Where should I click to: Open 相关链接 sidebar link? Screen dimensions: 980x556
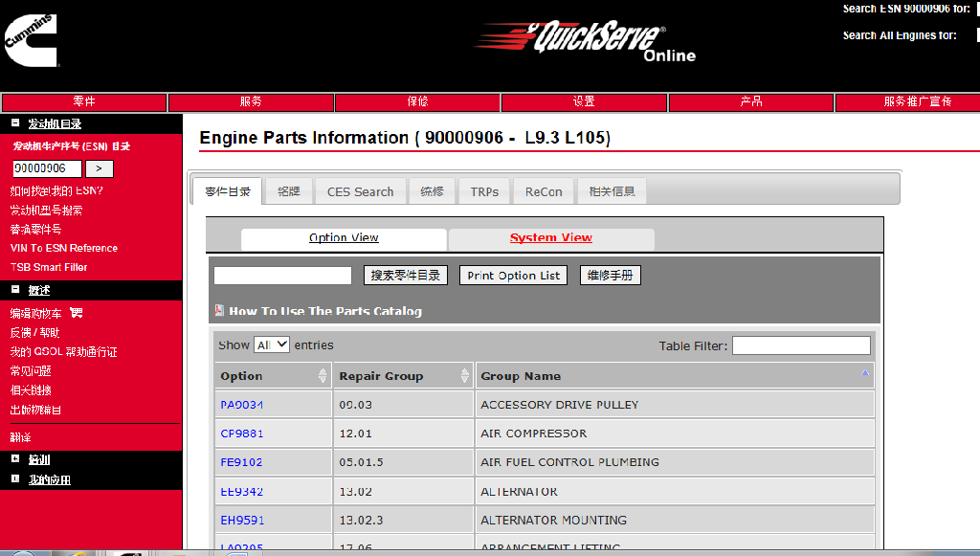point(31,390)
